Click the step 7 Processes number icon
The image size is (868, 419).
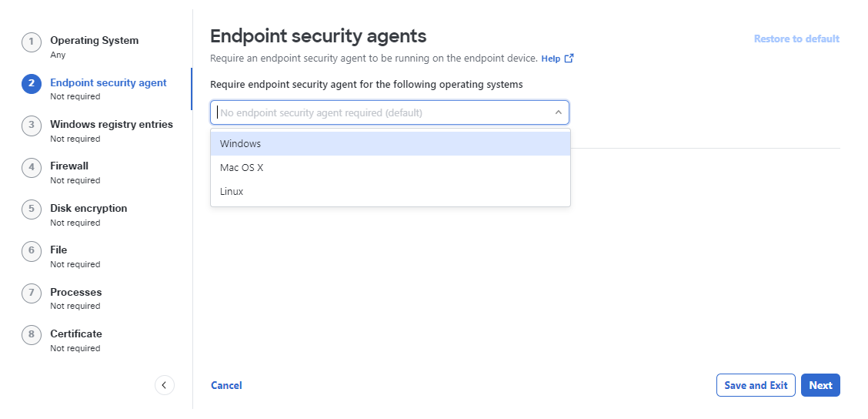32,293
